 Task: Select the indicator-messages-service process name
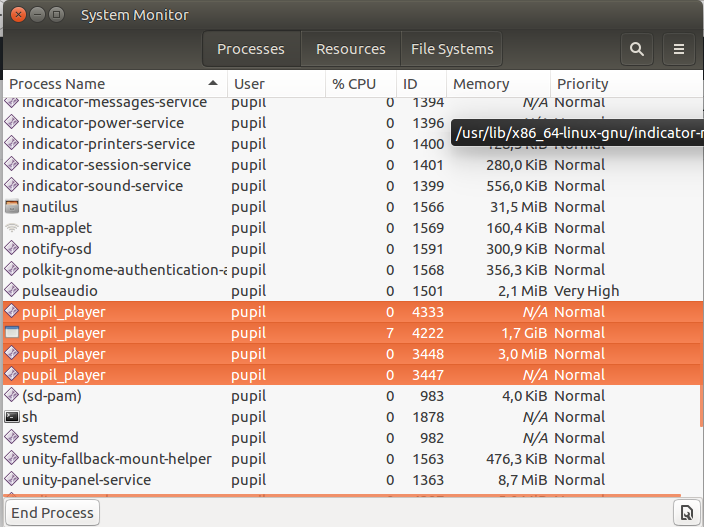(x=114, y=103)
